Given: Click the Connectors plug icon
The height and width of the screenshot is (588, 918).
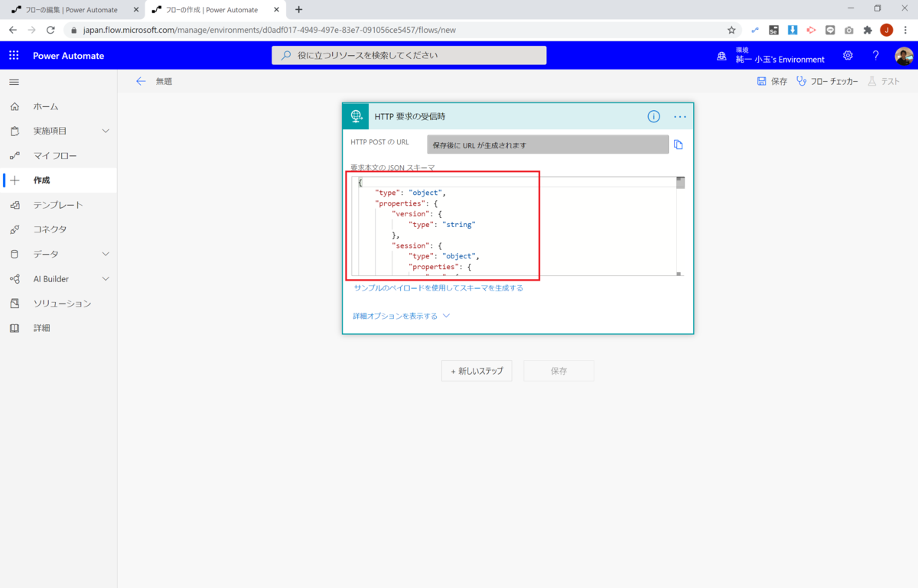Looking at the screenshot, I should pyautogui.click(x=15, y=229).
